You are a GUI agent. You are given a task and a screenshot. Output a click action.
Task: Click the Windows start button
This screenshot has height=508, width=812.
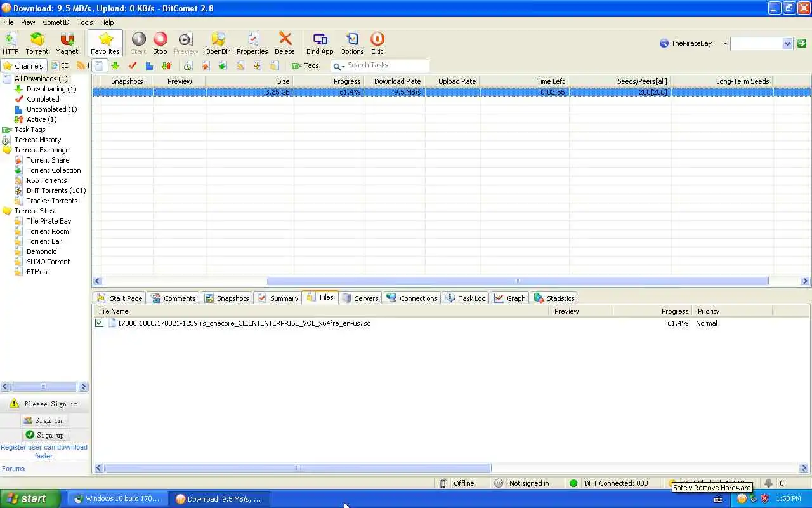30,499
